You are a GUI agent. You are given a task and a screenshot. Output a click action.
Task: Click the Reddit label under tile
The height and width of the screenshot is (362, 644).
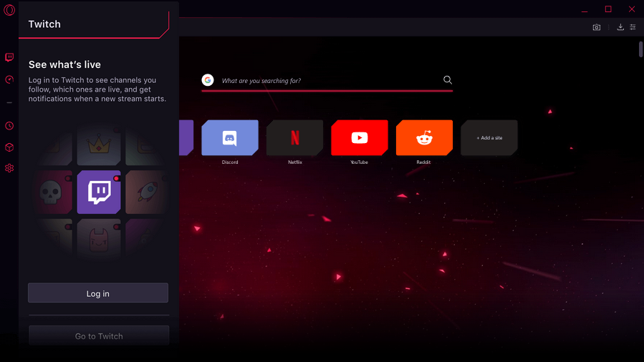[x=423, y=162]
